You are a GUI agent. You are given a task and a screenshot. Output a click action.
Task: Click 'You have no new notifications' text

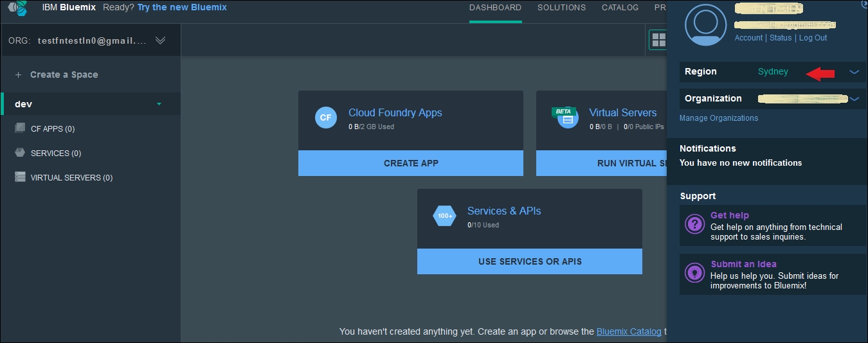pyautogui.click(x=741, y=163)
